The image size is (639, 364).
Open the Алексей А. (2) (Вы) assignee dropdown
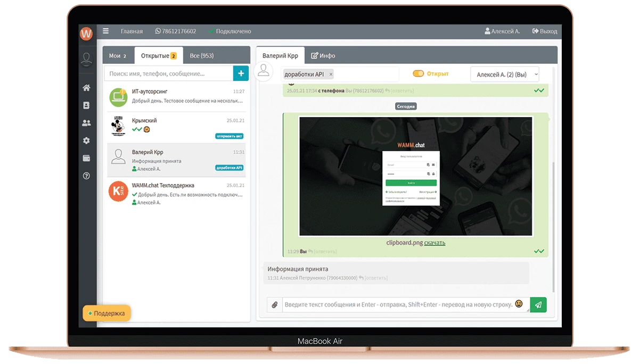point(505,75)
